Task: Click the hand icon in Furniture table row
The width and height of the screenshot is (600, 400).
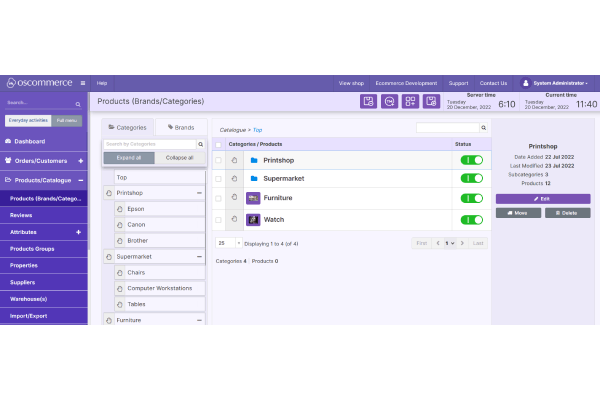Action: 234,197
